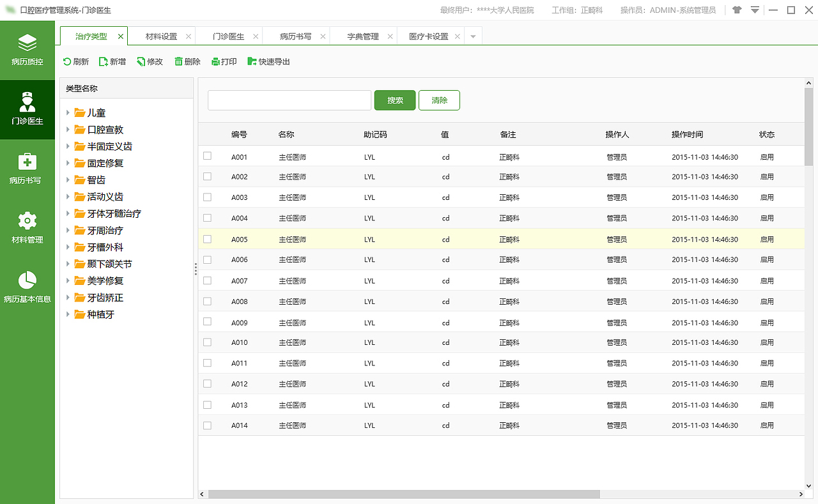Select the checkbox for row A011
This screenshot has width=818, height=504.
207,363
